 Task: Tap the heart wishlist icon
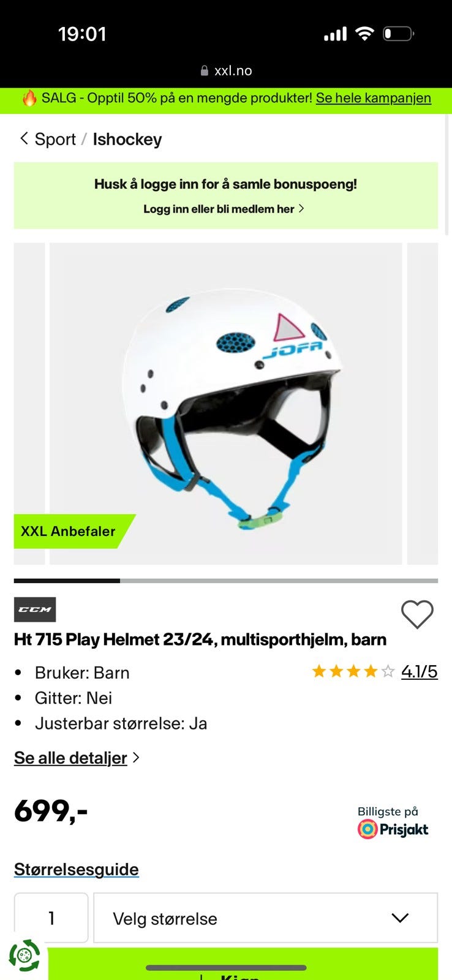(x=417, y=614)
